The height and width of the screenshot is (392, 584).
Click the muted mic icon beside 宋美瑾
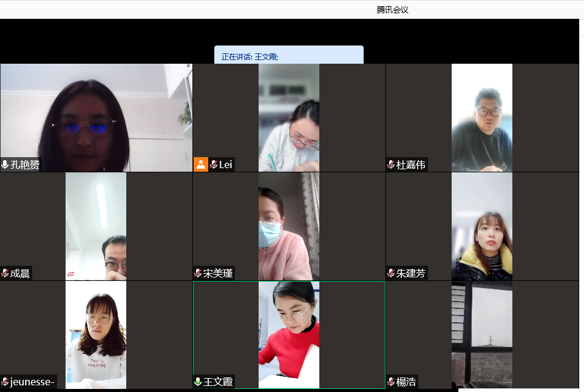(199, 273)
